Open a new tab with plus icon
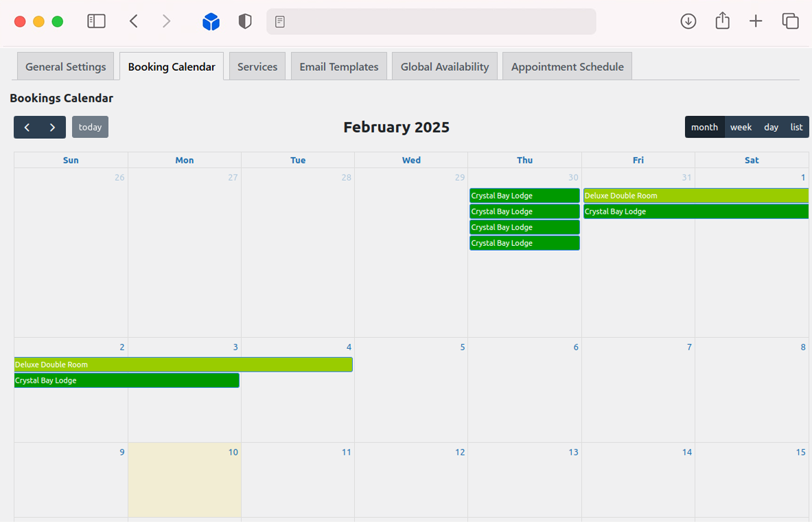This screenshot has height=522, width=812. click(x=756, y=21)
